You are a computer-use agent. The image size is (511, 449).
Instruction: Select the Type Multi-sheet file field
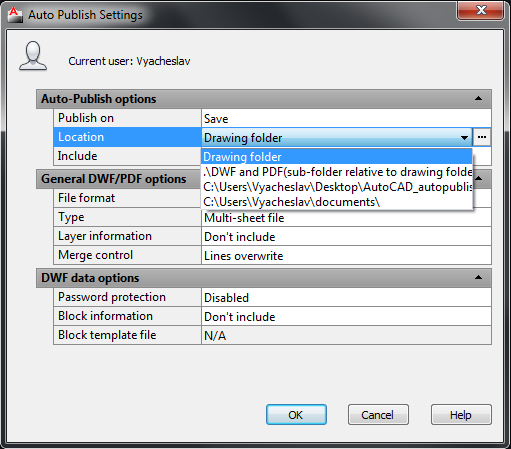(346, 218)
